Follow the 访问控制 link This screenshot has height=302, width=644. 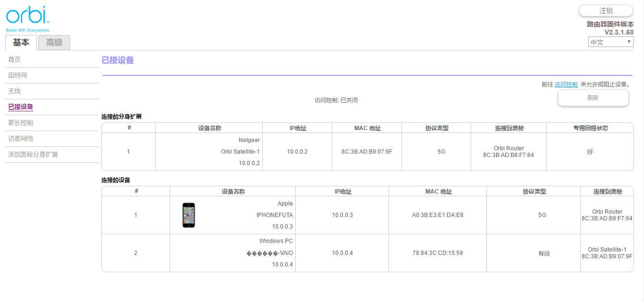[566, 85]
